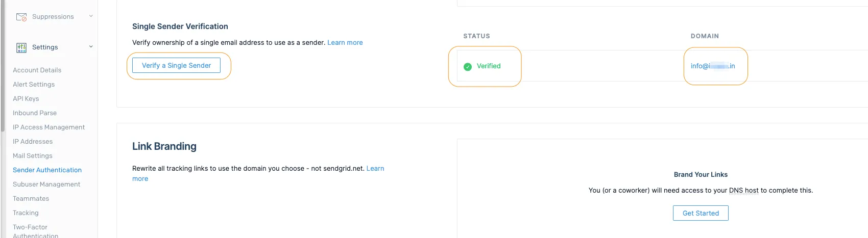Click the Settings sliders icon
868x238 pixels.
point(21,47)
